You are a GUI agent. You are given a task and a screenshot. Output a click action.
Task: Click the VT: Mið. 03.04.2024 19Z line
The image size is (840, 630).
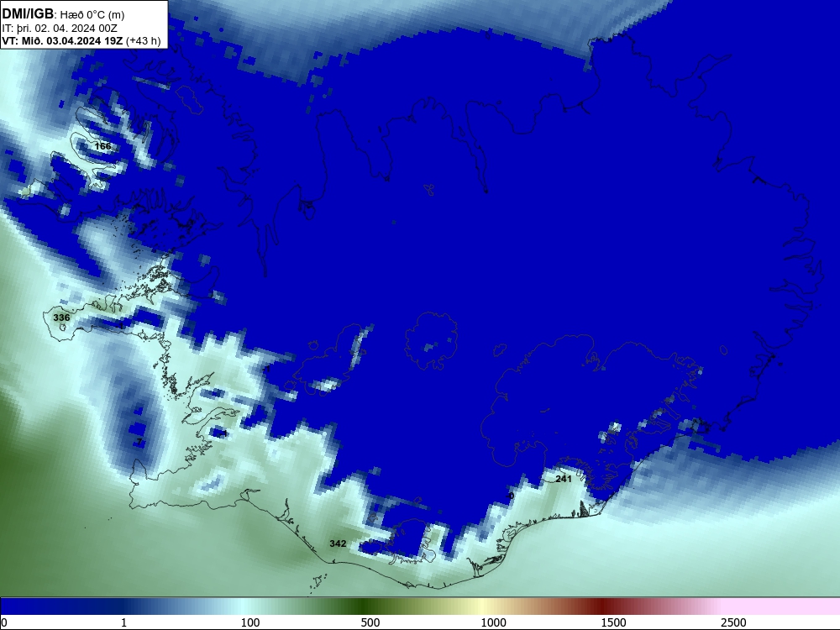(81, 41)
